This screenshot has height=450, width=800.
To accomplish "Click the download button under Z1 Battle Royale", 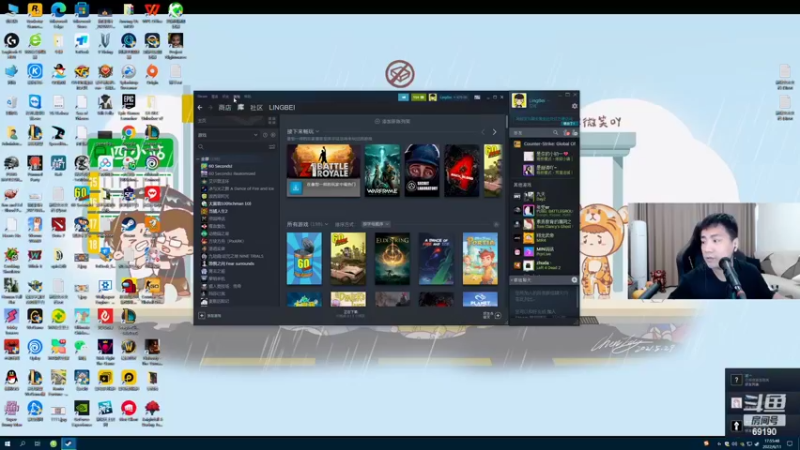I will [x=296, y=187].
